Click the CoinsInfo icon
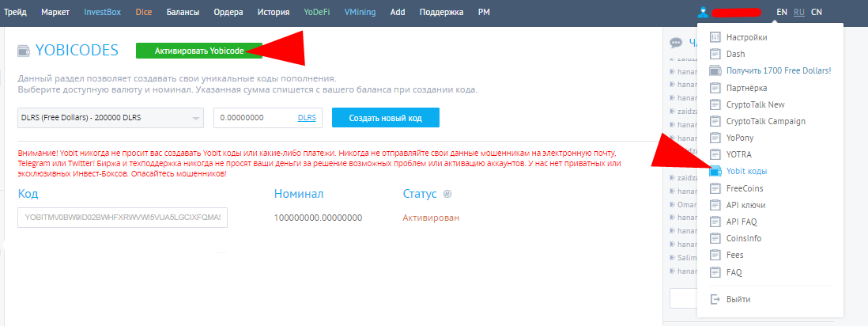This screenshot has height=326, width=868. pyautogui.click(x=715, y=238)
